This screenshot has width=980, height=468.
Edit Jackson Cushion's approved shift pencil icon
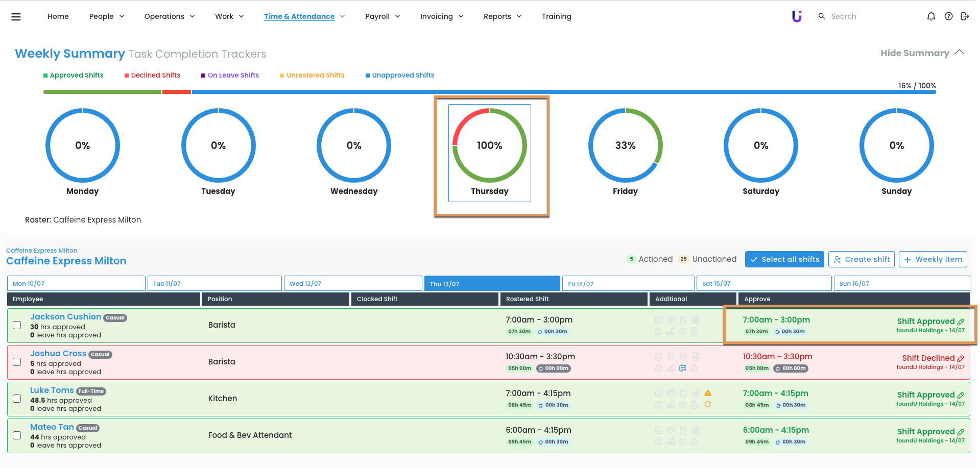(x=961, y=322)
